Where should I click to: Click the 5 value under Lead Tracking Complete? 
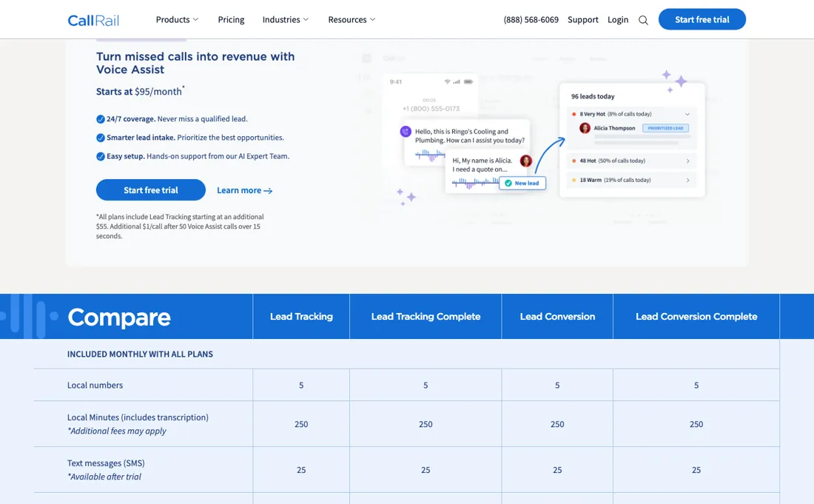coord(425,385)
